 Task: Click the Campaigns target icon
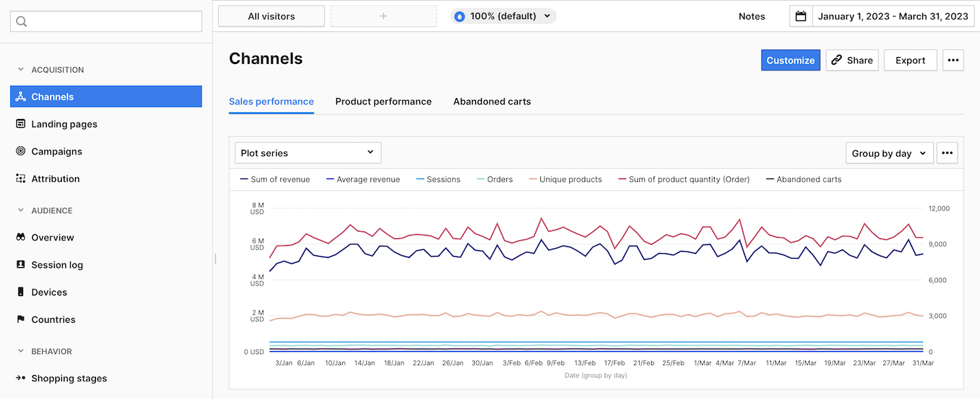[20, 151]
